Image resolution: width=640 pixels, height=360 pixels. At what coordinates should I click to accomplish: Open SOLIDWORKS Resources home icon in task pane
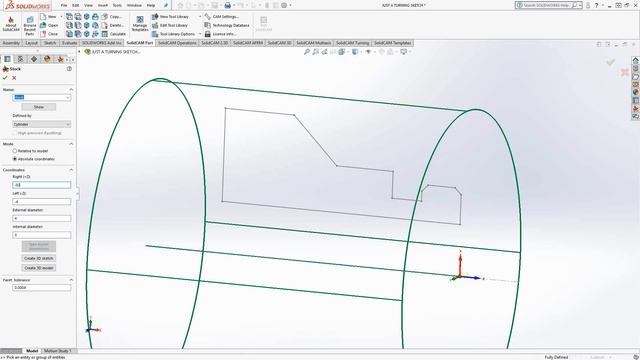click(x=636, y=60)
